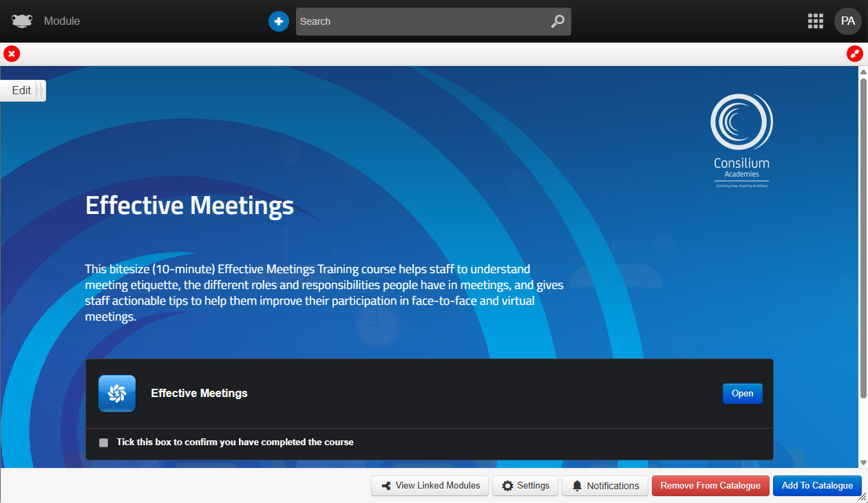
Task: Click Remove From Catalogue
Action: click(x=710, y=486)
